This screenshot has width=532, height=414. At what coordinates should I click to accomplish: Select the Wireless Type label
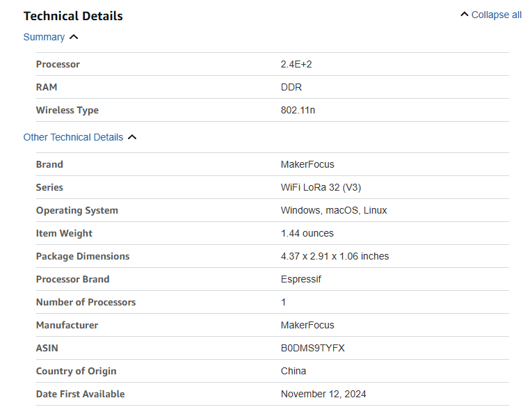[x=67, y=111]
